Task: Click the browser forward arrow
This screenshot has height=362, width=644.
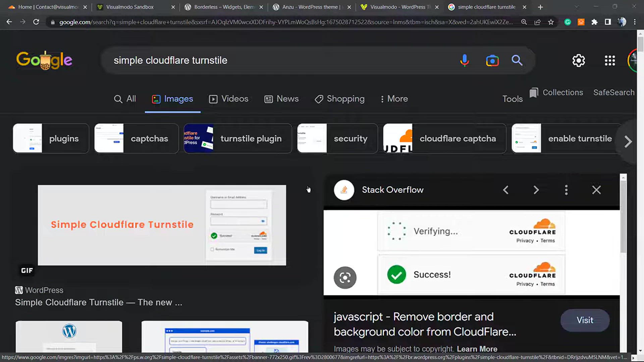Action: point(22,22)
